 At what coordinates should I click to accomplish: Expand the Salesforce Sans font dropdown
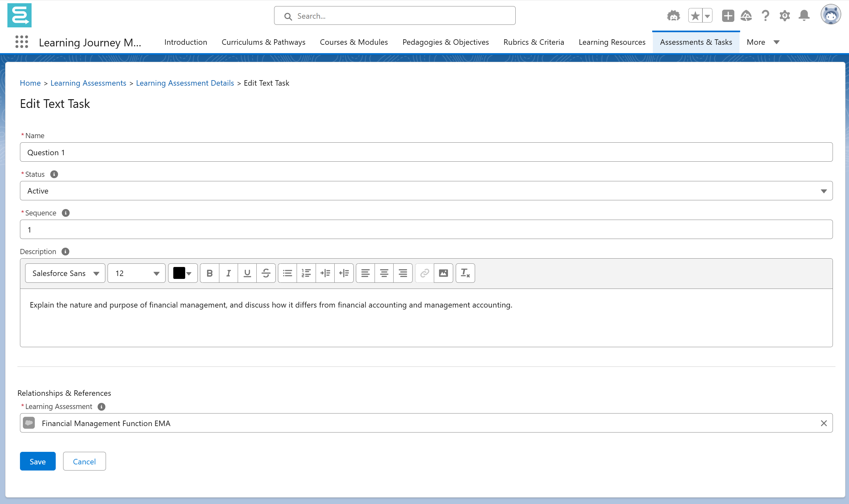point(65,273)
